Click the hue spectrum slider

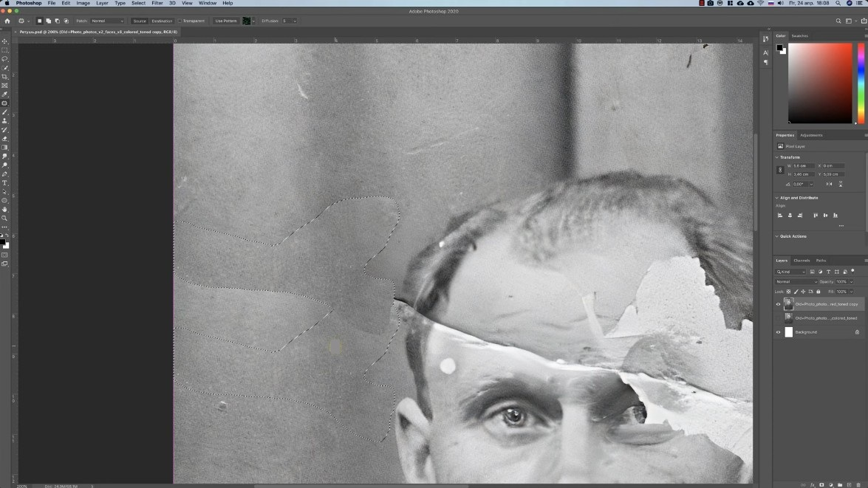pos(861,83)
